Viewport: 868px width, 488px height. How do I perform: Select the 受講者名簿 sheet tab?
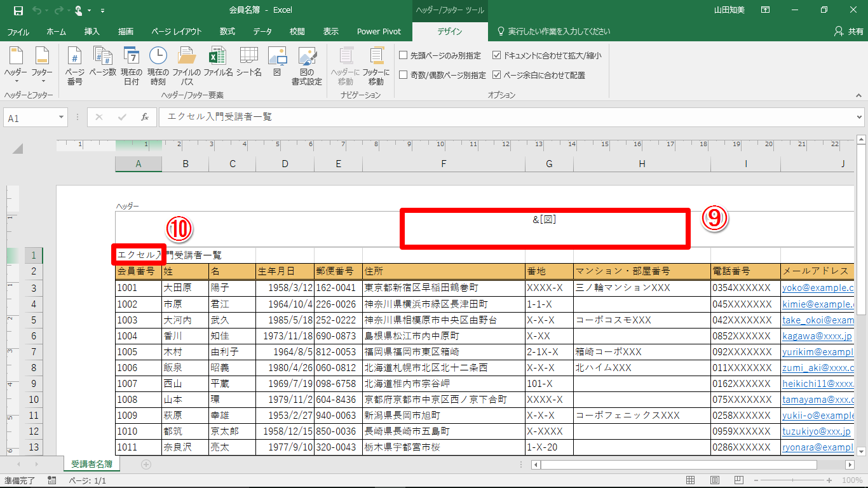pyautogui.click(x=92, y=464)
